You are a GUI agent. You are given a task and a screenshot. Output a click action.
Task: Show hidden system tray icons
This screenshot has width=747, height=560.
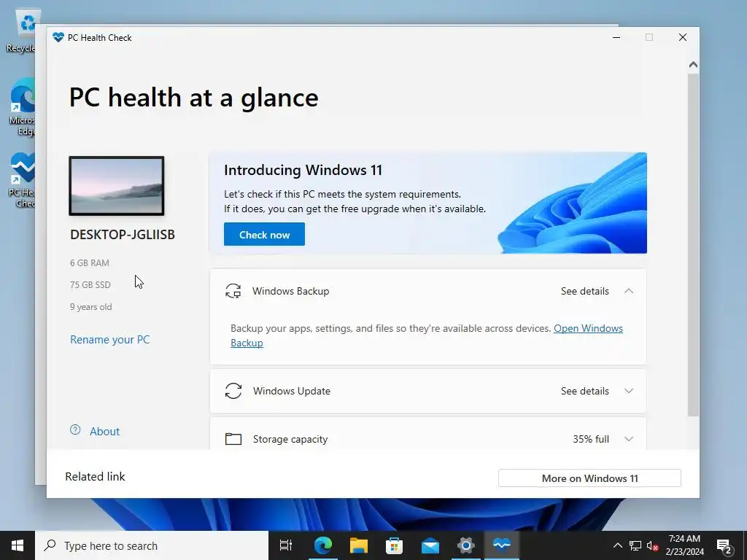click(x=617, y=545)
